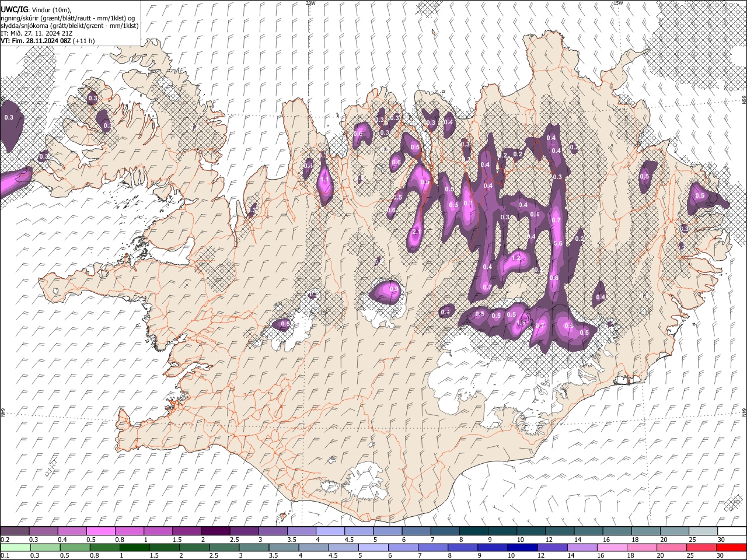The height and width of the screenshot is (560, 747).
Task: Click the "rigning/skúrir" legend description line
Action: point(69,18)
